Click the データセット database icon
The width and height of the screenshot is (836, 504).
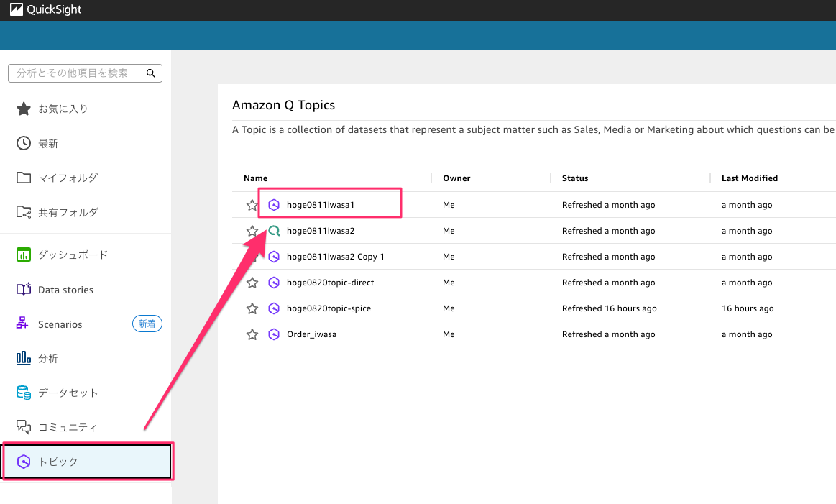tap(24, 393)
